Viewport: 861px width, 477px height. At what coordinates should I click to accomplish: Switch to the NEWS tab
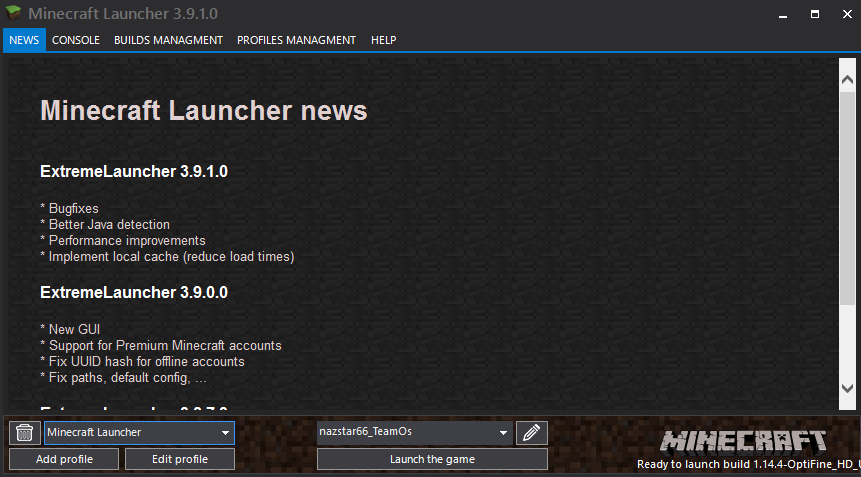[x=24, y=40]
